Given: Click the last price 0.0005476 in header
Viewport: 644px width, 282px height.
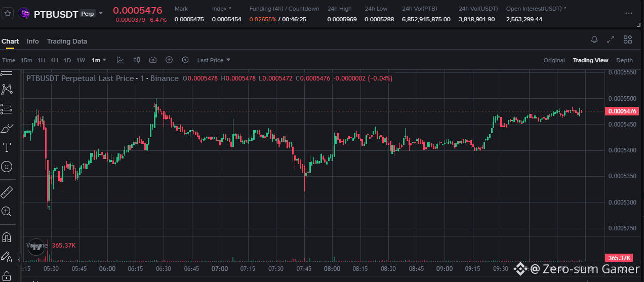Looking at the screenshot, I should [x=137, y=10].
